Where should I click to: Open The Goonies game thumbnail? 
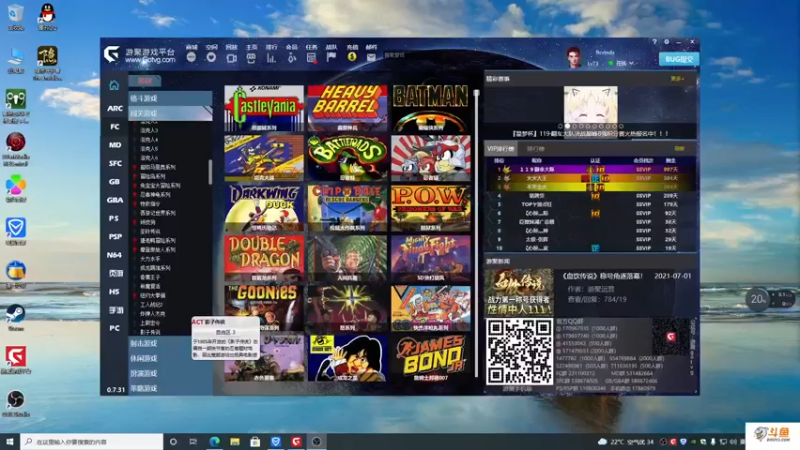click(x=264, y=308)
